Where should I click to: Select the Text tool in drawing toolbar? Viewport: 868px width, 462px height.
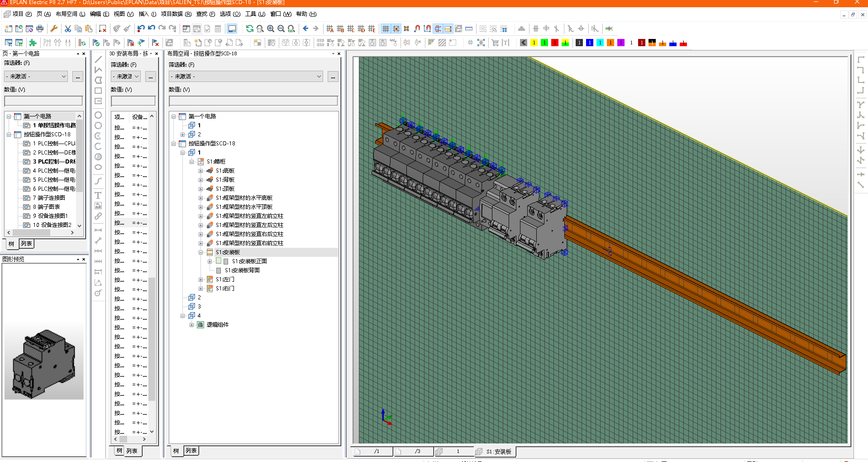pyautogui.click(x=98, y=195)
